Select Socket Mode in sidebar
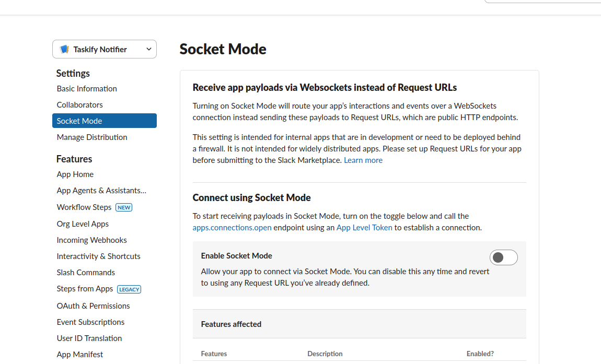Screen dimensions: 601x364 (79, 121)
